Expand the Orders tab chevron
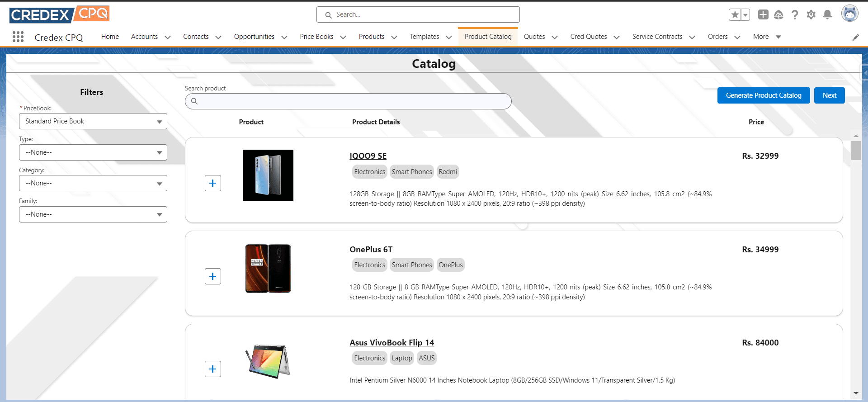The image size is (868, 402). 737,37
